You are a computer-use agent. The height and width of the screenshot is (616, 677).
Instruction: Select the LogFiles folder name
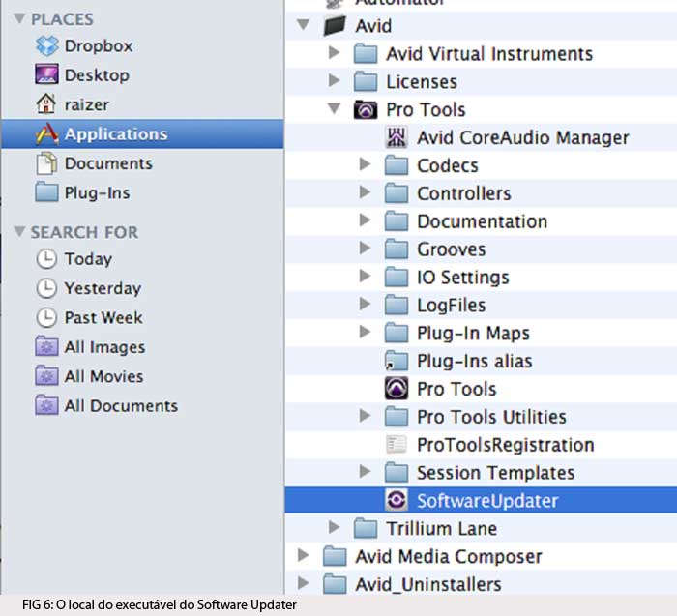[452, 306]
